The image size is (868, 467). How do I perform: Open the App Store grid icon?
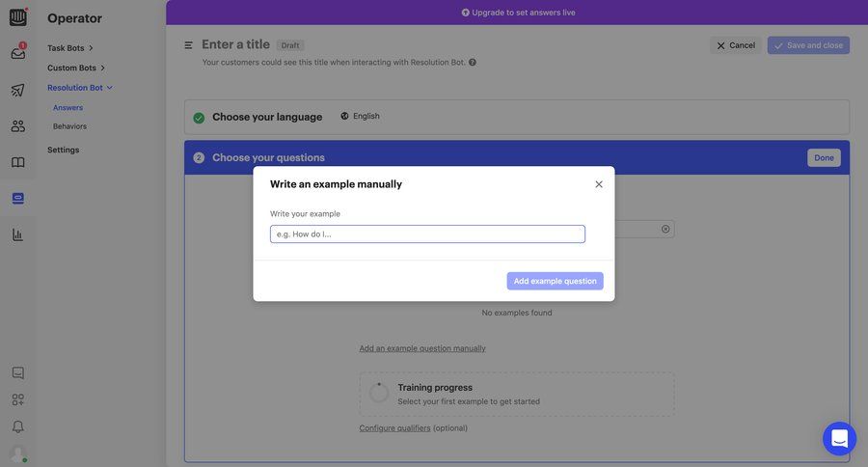click(17, 399)
